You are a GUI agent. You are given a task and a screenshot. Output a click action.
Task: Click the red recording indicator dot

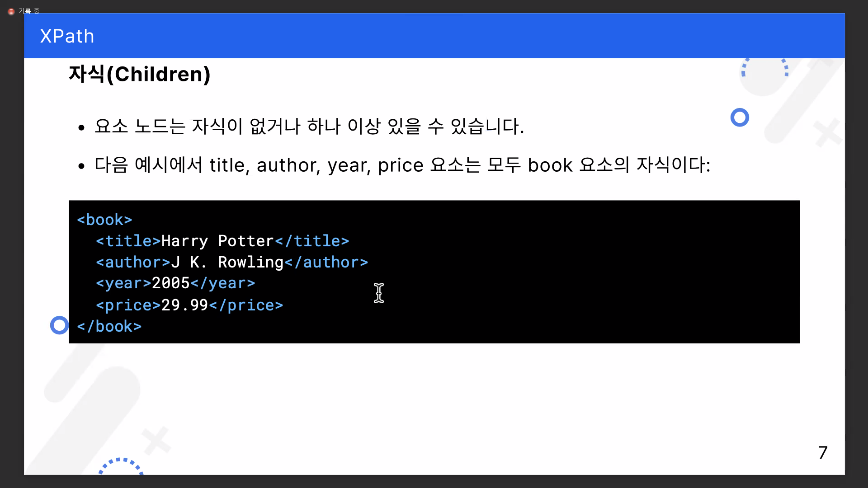pos(11,11)
